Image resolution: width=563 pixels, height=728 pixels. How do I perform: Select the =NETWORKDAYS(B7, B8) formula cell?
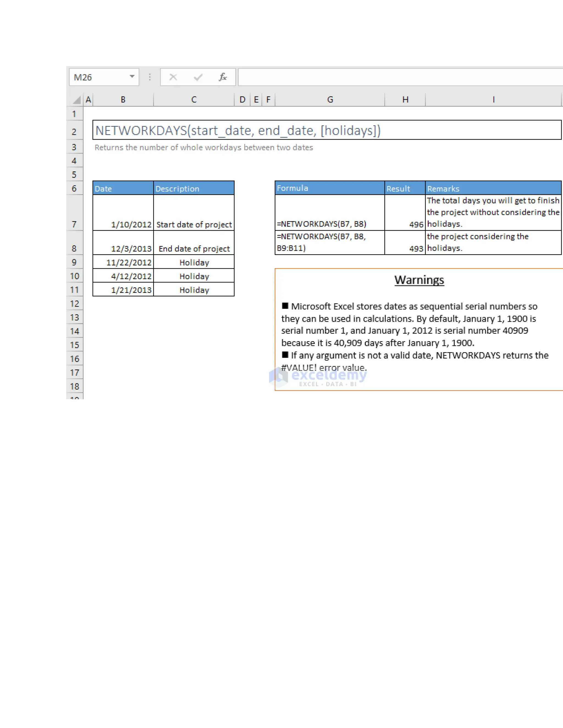tap(330, 213)
